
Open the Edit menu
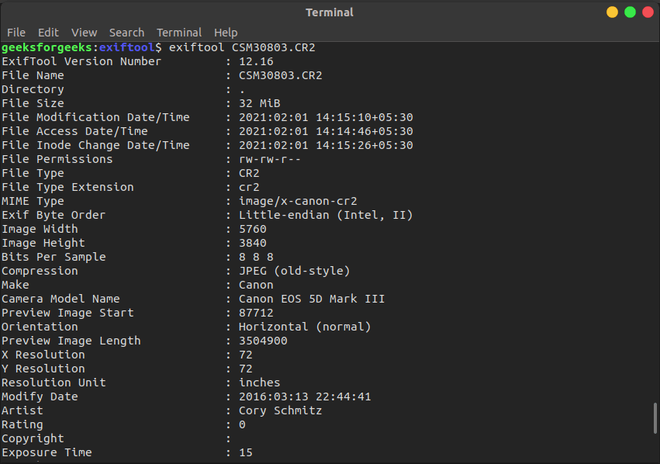pyautogui.click(x=48, y=32)
